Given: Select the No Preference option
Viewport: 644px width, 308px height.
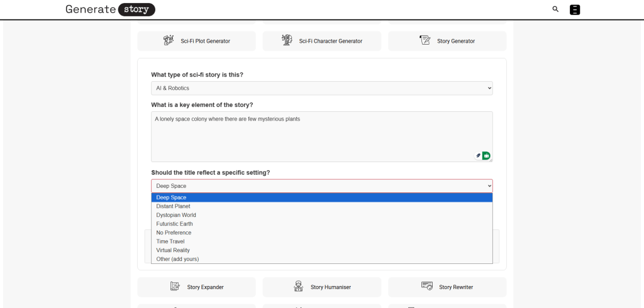Looking at the screenshot, I should 174,233.
